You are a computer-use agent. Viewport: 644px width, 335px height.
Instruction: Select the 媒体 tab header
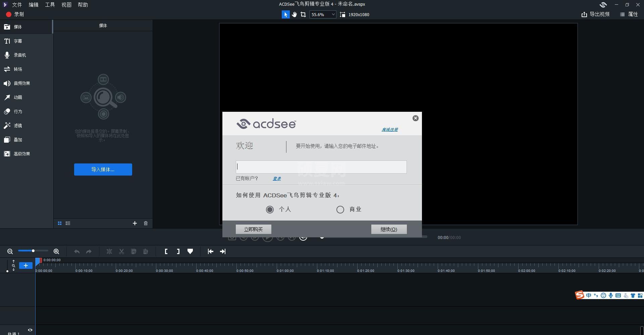click(103, 26)
